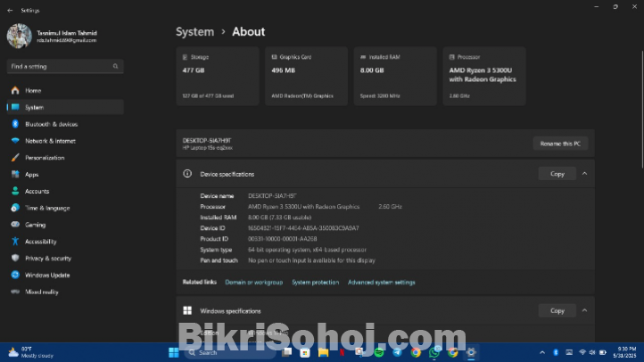Click the volume speaker tray icon
This screenshot has height=362, width=644.
(x=592, y=352)
